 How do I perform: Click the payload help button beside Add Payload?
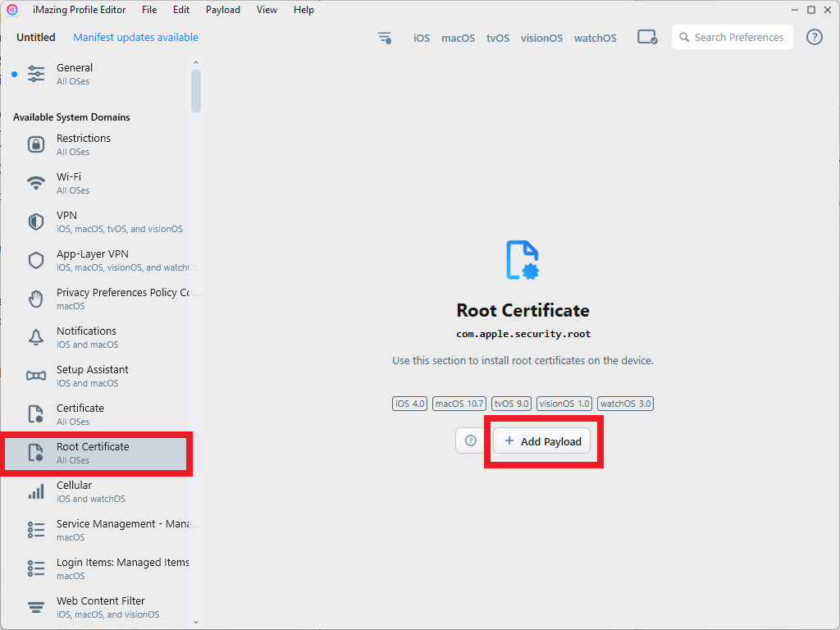pos(470,441)
